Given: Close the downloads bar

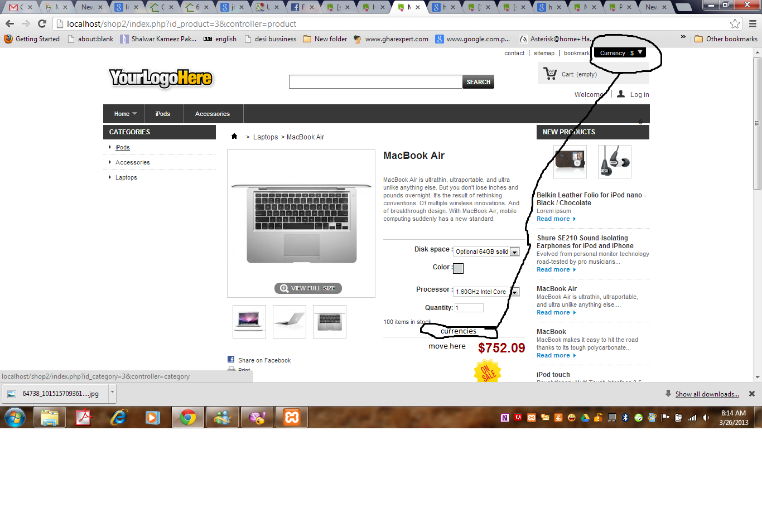Looking at the screenshot, I should 752,394.
